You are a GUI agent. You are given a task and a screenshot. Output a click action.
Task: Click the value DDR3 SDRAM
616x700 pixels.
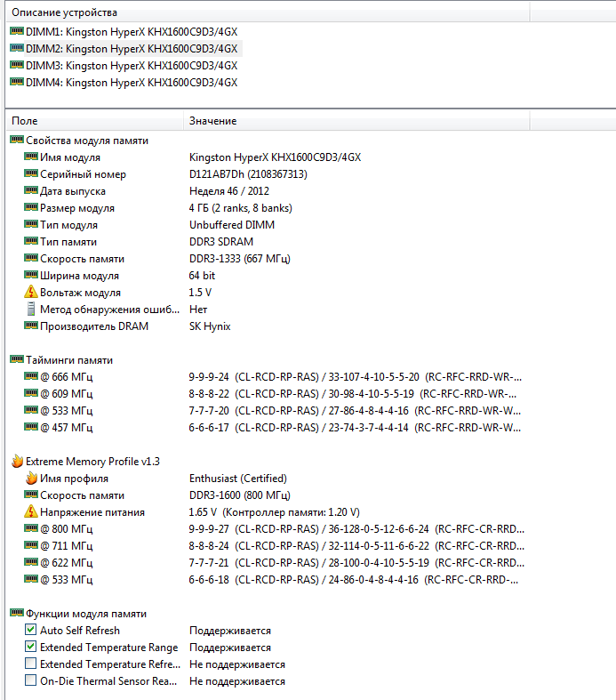click(x=221, y=242)
